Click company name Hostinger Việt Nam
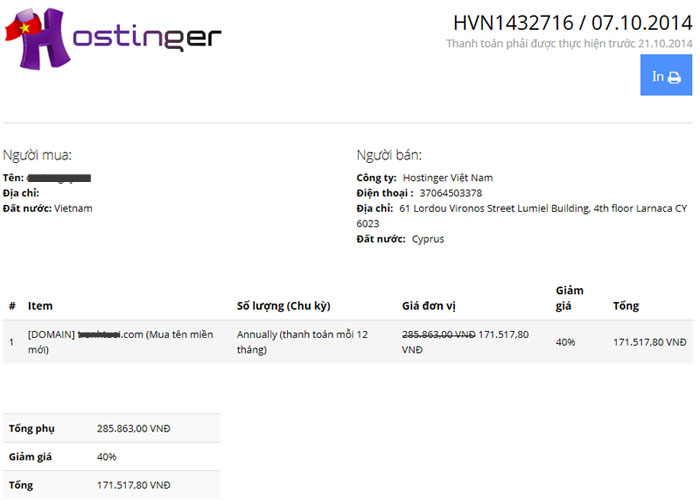The height and width of the screenshot is (500, 700). 448,178
